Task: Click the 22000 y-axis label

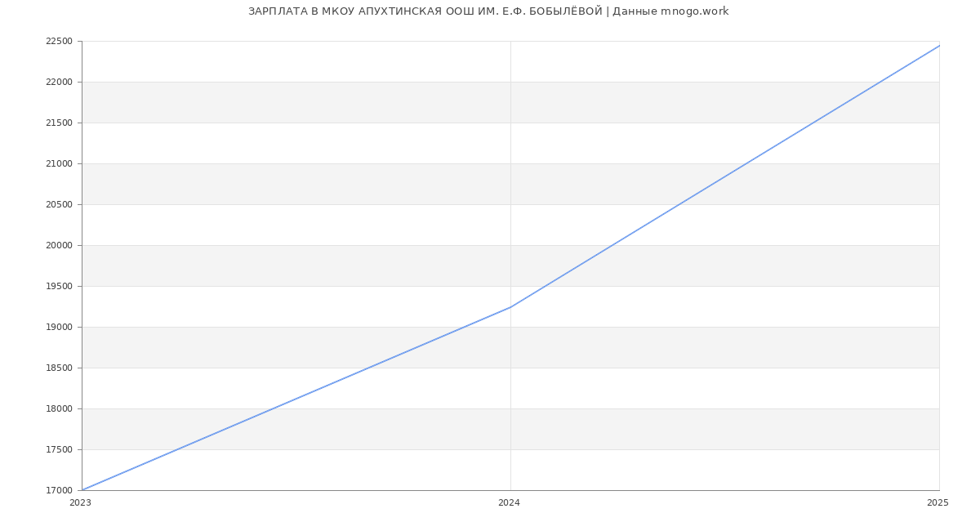Action: [60, 83]
